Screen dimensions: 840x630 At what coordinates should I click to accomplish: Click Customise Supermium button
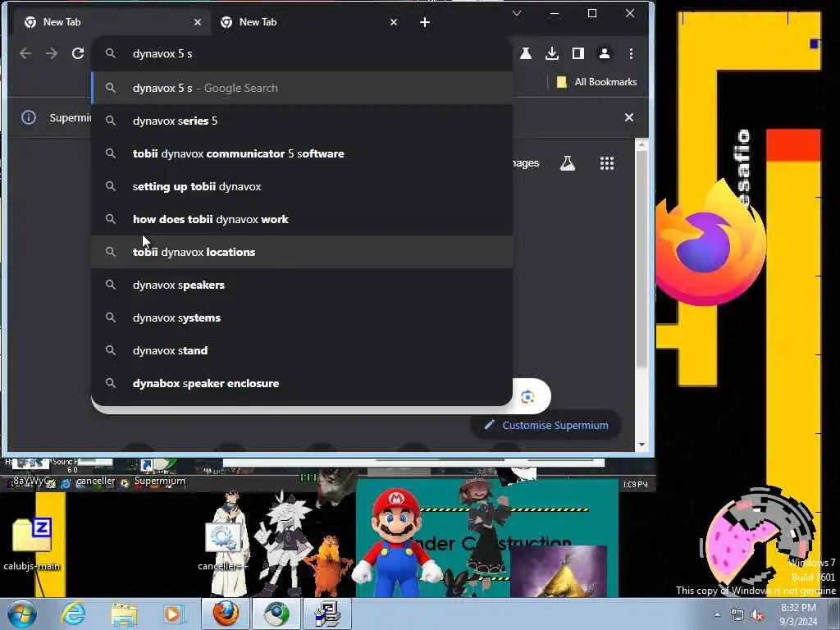tap(546, 426)
